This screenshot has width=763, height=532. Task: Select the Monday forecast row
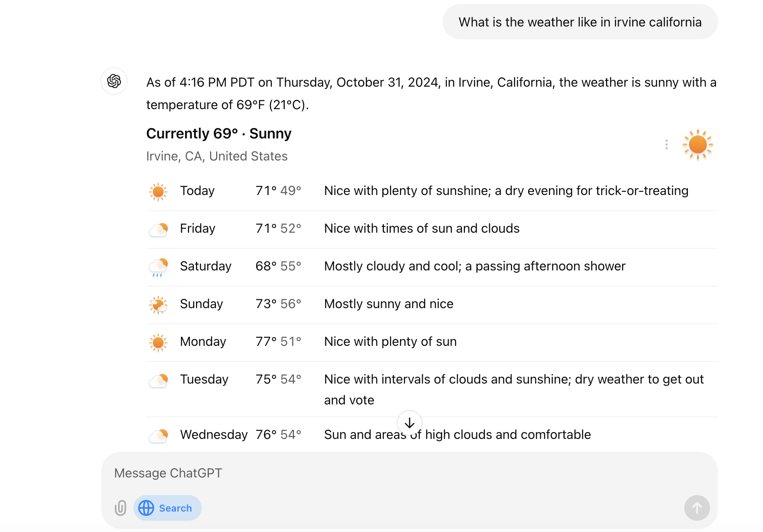coord(432,343)
